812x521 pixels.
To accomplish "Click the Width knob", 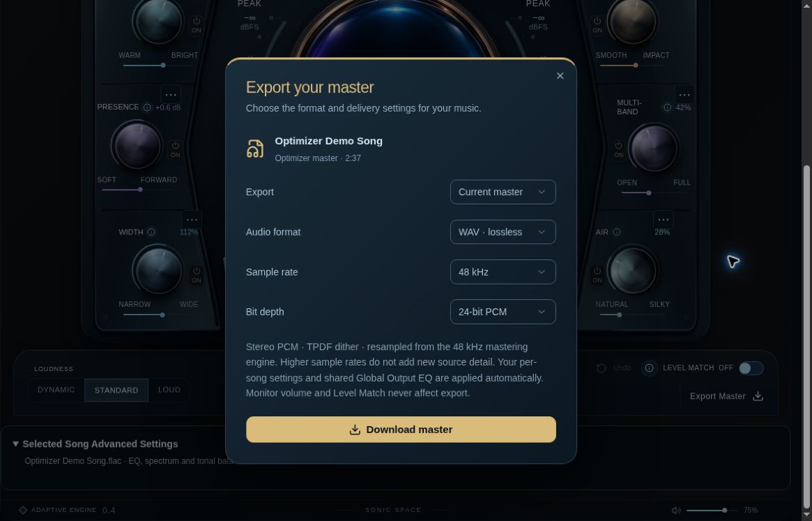I will 158,270.
